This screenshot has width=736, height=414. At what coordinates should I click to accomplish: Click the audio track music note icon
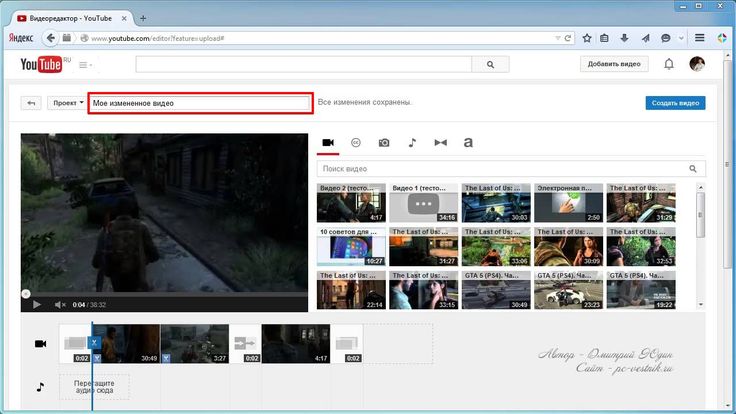click(x=40, y=387)
